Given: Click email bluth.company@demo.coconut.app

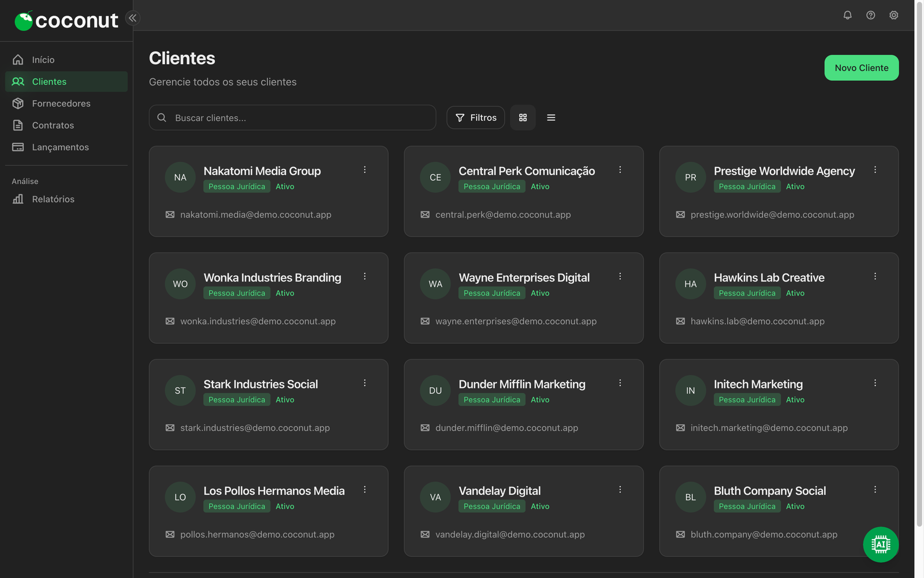Looking at the screenshot, I should pos(764,534).
